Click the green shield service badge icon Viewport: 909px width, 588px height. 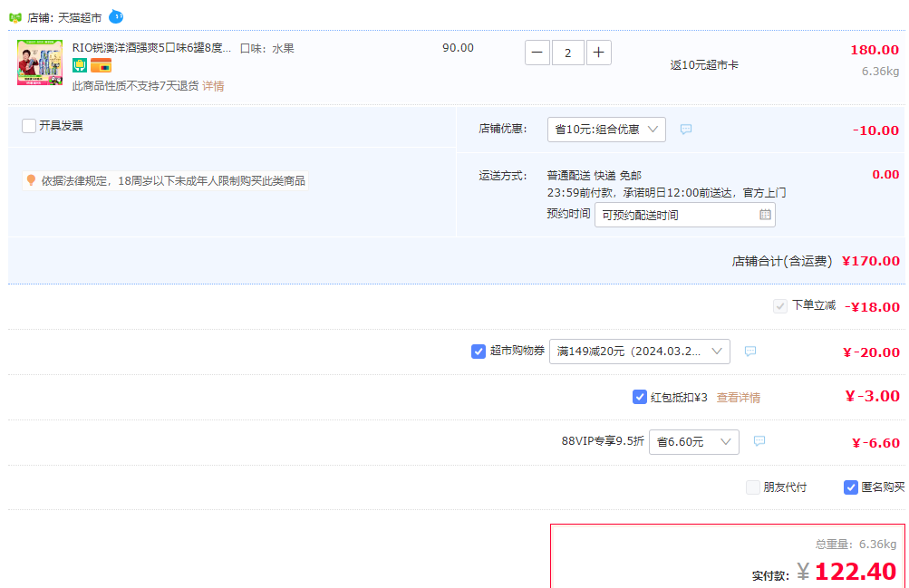tap(80, 65)
